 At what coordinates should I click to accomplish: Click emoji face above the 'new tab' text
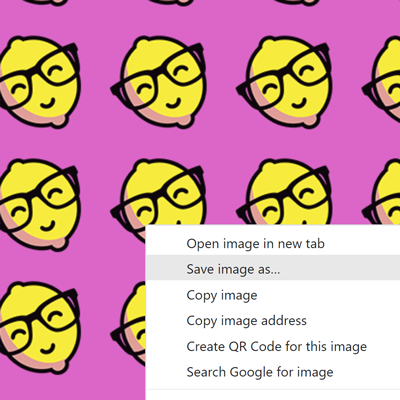(x=283, y=192)
